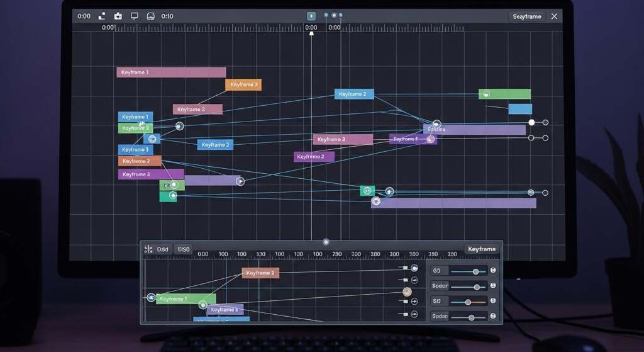The height and width of the screenshot is (352, 644).
Task: Click the Keyframe button in the lower panel
Action: pyautogui.click(x=482, y=249)
